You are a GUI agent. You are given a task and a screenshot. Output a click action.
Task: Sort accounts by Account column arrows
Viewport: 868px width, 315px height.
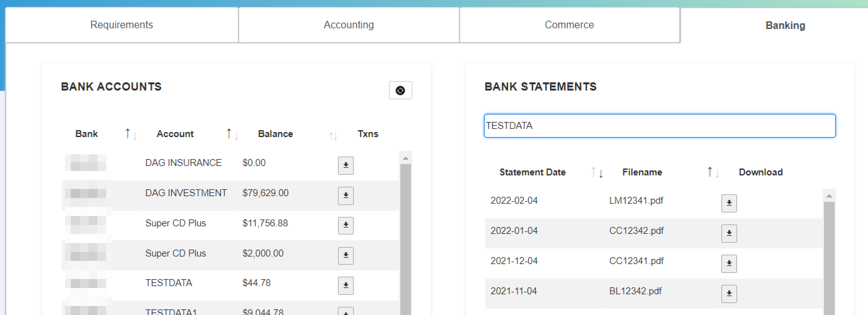pyautogui.click(x=232, y=134)
